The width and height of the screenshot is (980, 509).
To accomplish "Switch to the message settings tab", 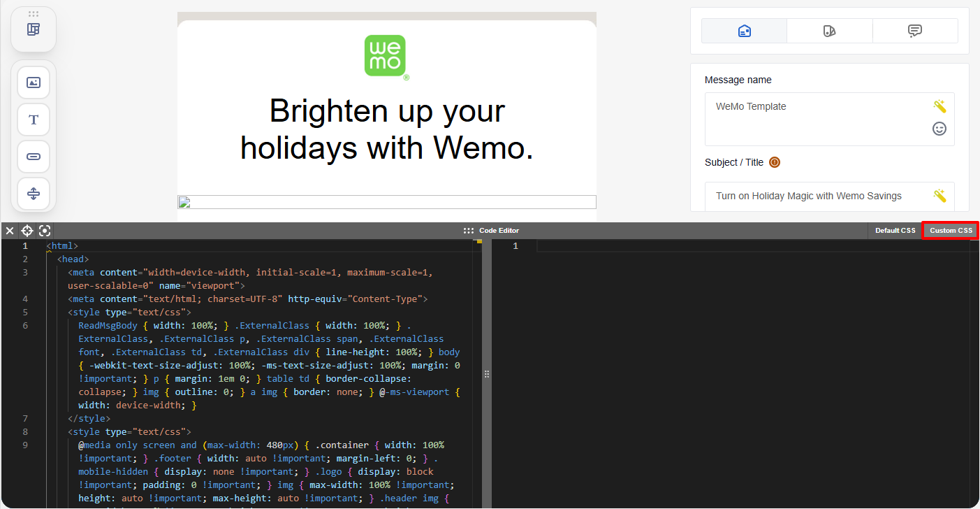I will pyautogui.click(x=745, y=31).
